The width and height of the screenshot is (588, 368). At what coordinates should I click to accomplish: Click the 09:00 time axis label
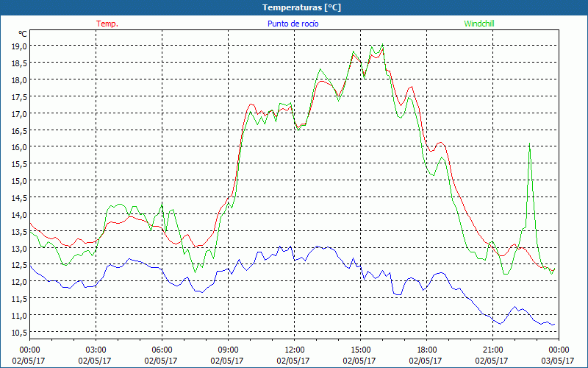click(228, 350)
